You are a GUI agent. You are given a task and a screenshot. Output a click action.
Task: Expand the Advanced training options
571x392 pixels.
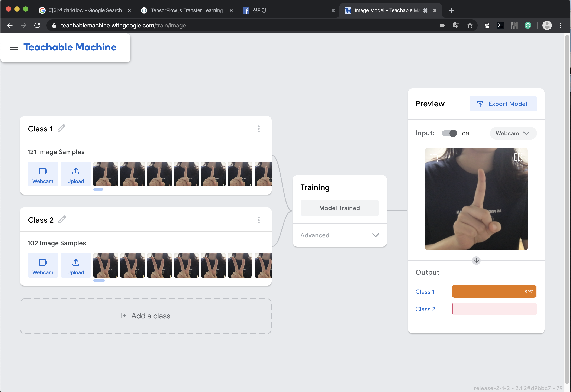pyautogui.click(x=339, y=235)
